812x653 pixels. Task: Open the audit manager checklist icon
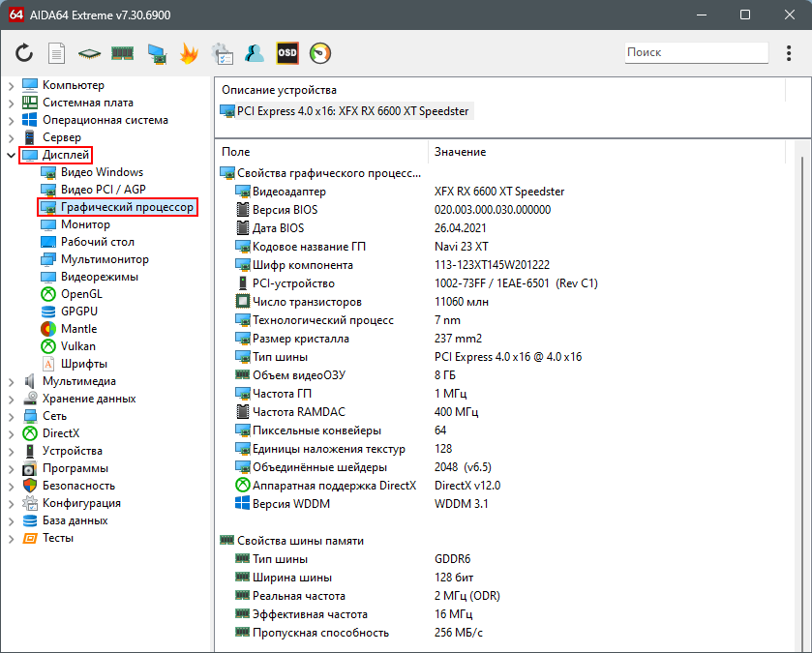(x=223, y=53)
